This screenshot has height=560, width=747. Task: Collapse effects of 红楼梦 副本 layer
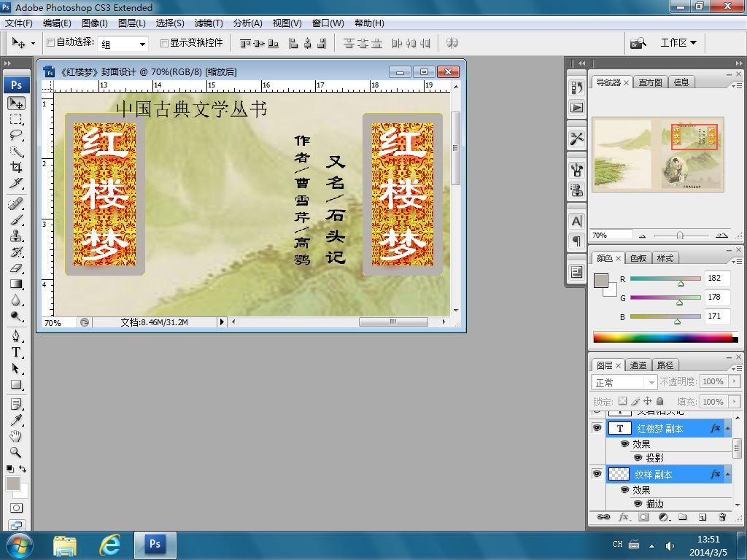[x=727, y=429]
